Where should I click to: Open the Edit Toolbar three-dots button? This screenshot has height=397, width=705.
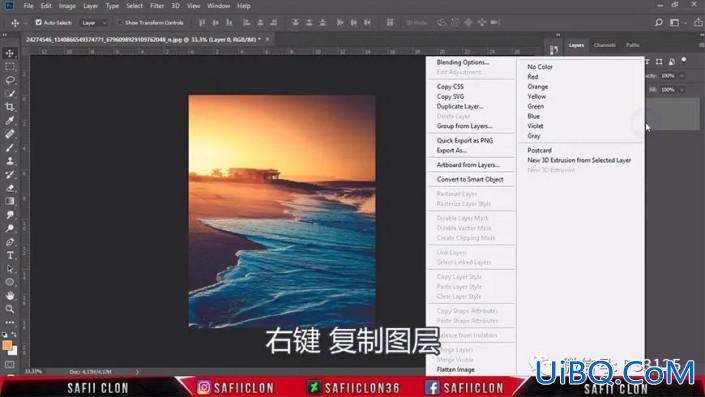click(9, 322)
